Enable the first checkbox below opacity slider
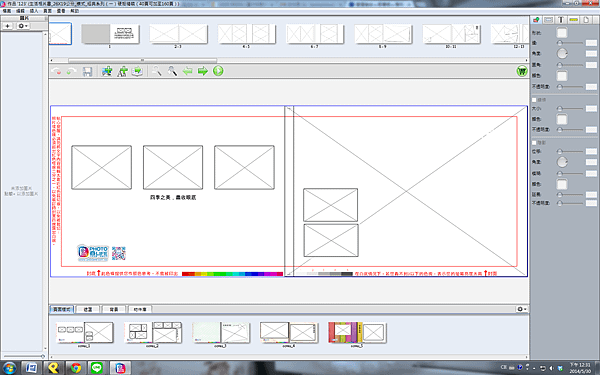The image size is (600, 375). [534, 100]
